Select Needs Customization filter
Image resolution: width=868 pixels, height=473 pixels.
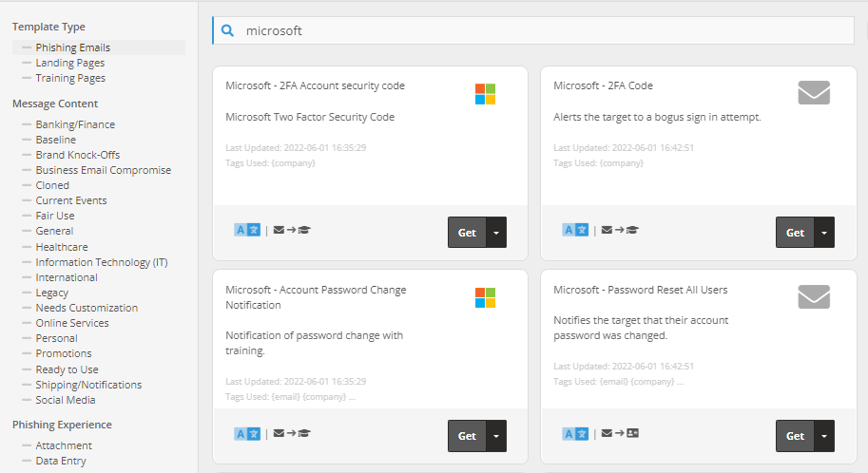[87, 308]
